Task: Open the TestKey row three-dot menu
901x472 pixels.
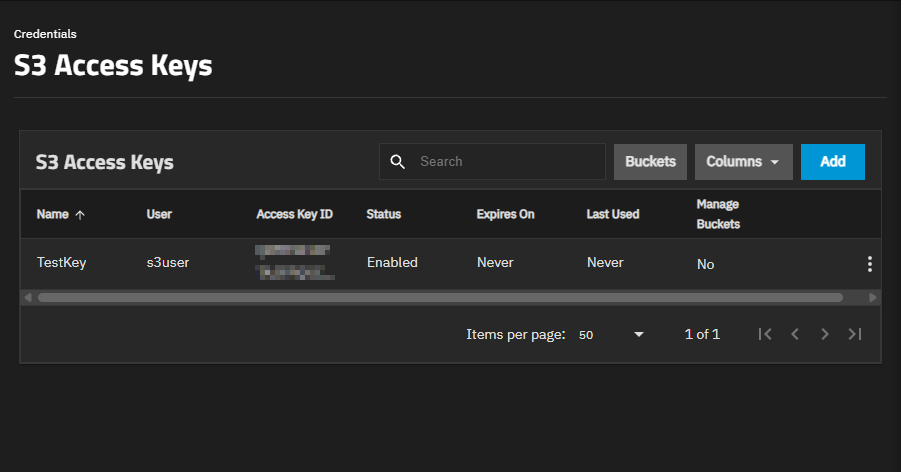Action: [869, 264]
